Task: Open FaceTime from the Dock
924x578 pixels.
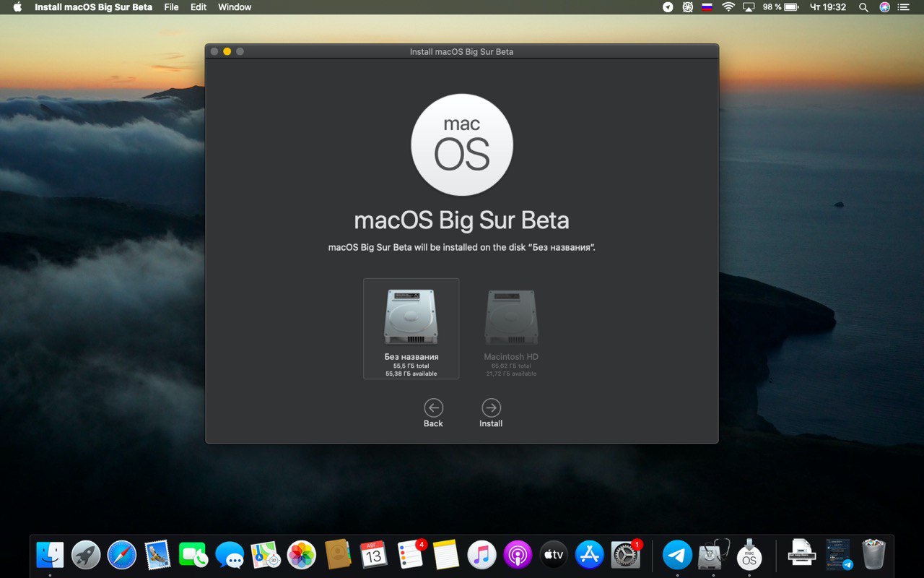Action: pos(193,555)
